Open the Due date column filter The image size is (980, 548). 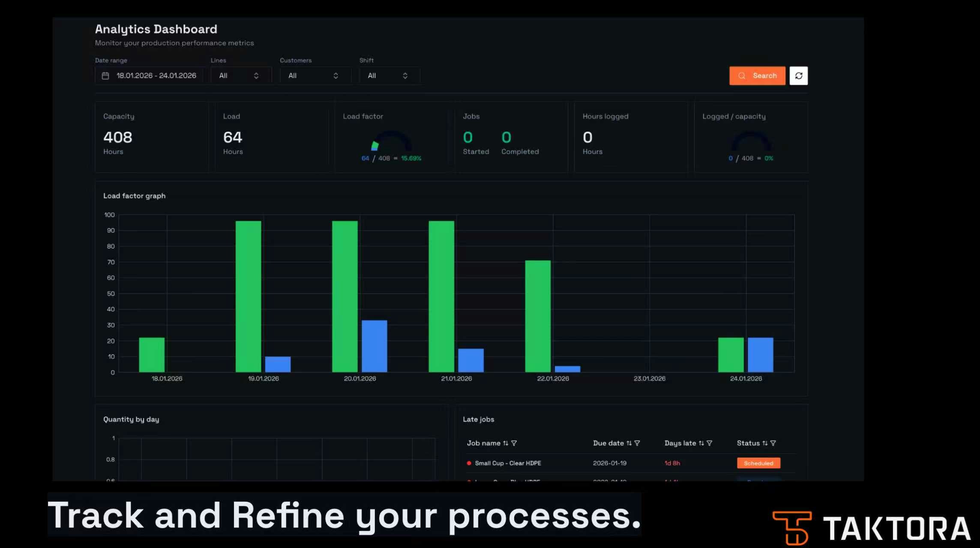[x=637, y=443]
